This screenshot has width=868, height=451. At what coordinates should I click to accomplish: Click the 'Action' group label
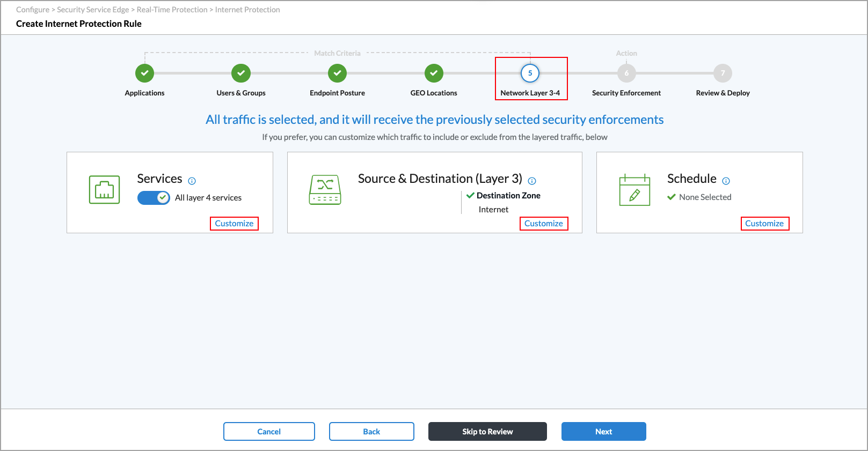click(x=626, y=53)
